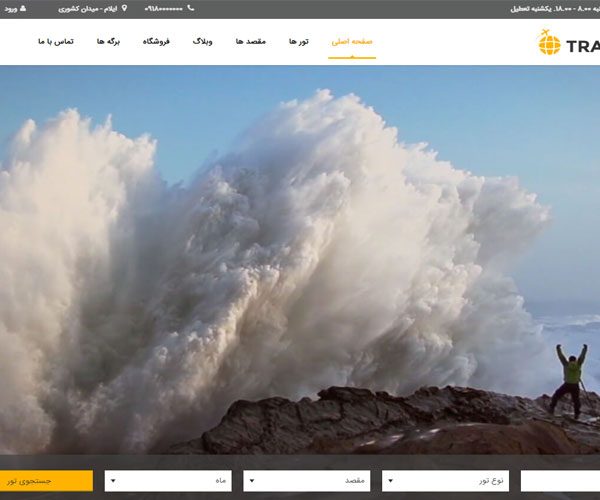Image resolution: width=600 pixels, height=500 pixels.
Task: Open the تور ها menu item
Action: (299, 42)
